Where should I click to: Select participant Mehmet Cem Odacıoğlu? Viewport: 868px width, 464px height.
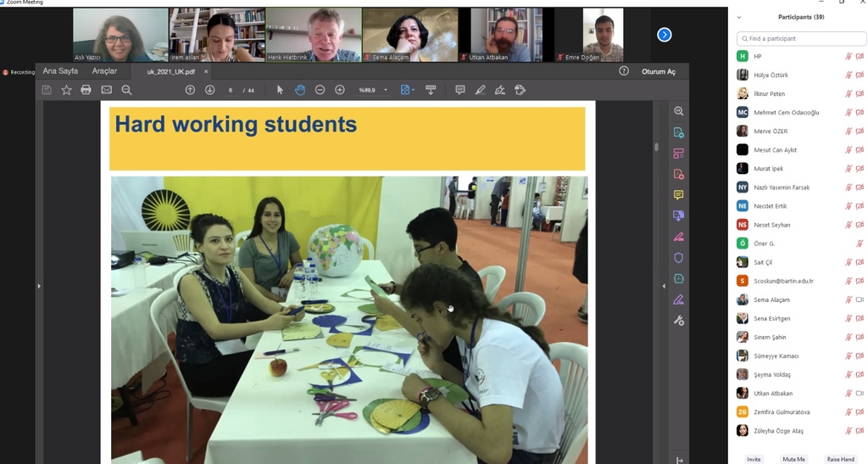tap(797, 113)
